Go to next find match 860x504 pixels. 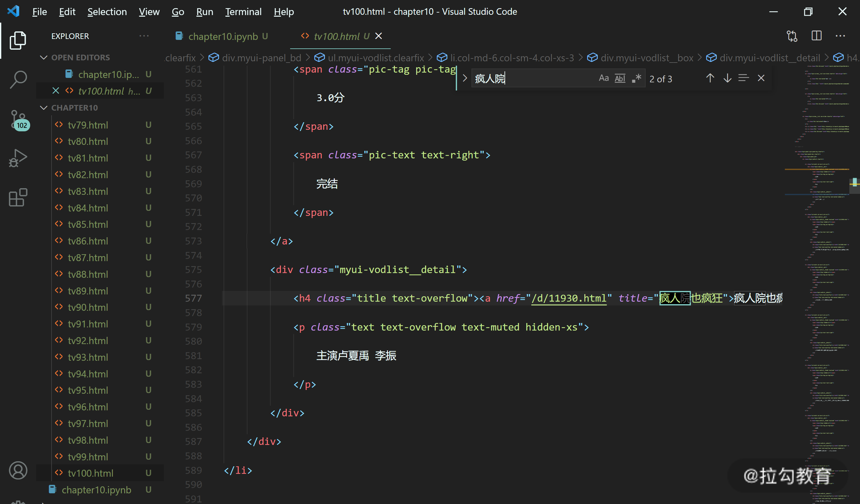(x=727, y=79)
